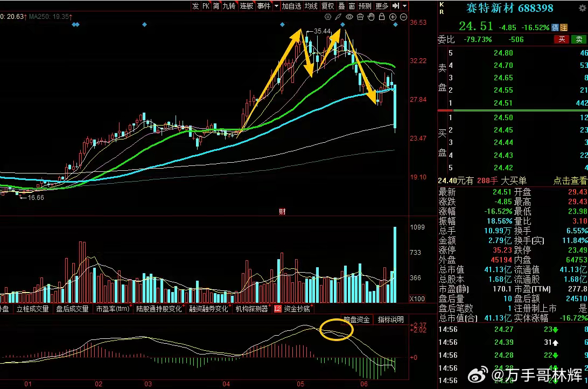Click the orange 注 registration badge
The image size is (588, 389).
(564, 27)
